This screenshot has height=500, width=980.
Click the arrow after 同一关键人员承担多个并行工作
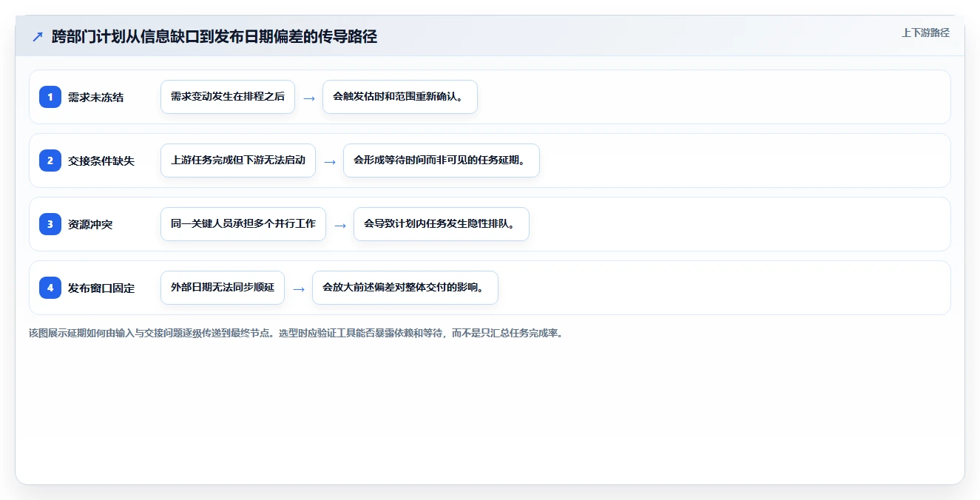click(340, 225)
